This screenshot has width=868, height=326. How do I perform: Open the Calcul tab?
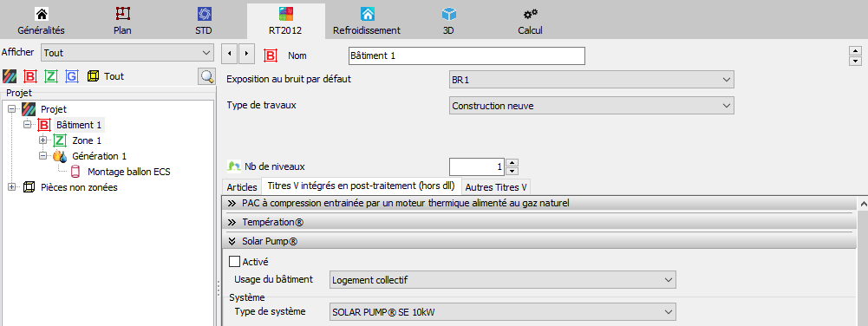coord(530,21)
